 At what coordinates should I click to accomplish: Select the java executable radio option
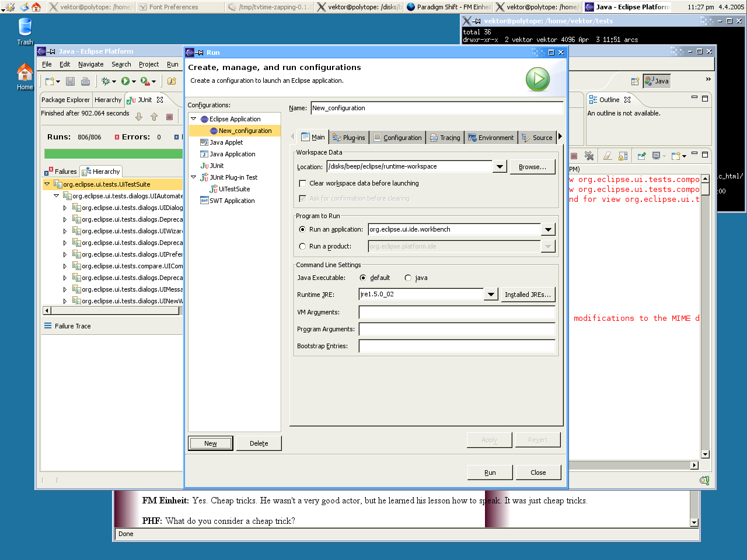pyautogui.click(x=408, y=278)
